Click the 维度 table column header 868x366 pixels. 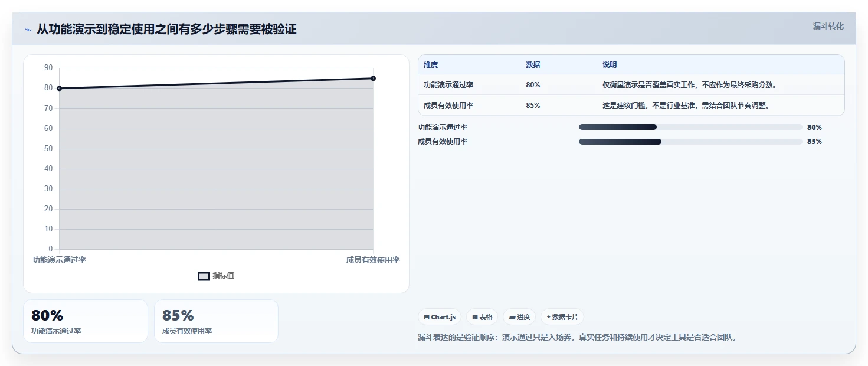pos(431,65)
